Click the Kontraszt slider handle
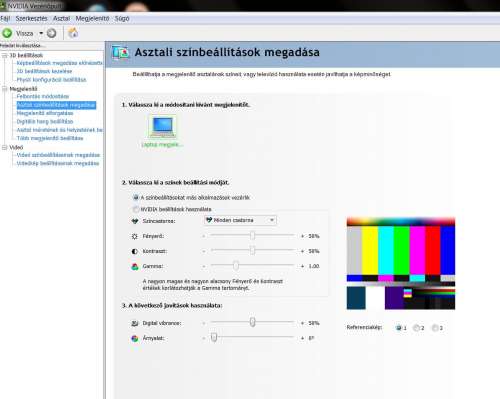 (252, 250)
